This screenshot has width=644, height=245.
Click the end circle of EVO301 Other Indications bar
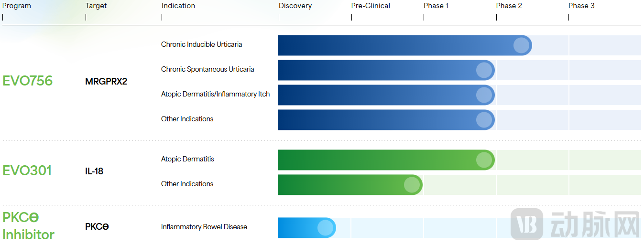pyautogui.click(x=412, y=185)
